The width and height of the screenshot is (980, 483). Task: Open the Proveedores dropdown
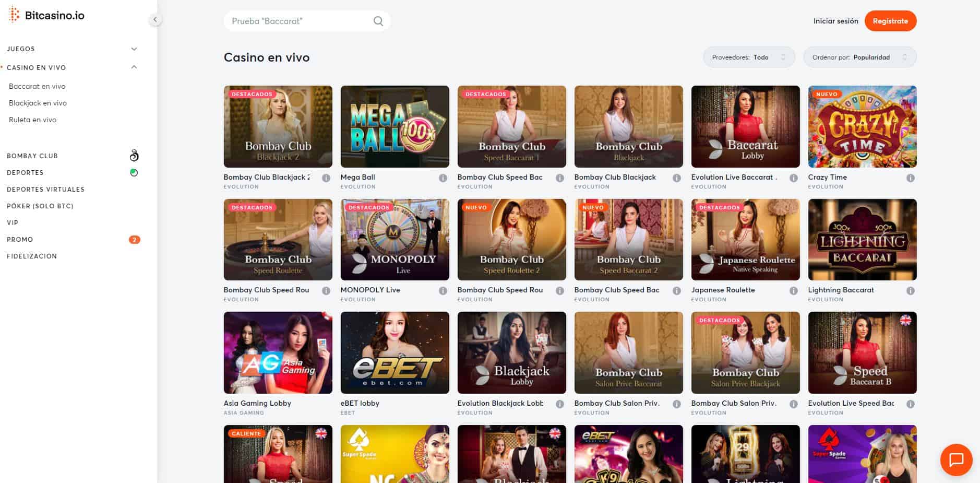coord(749,57)
